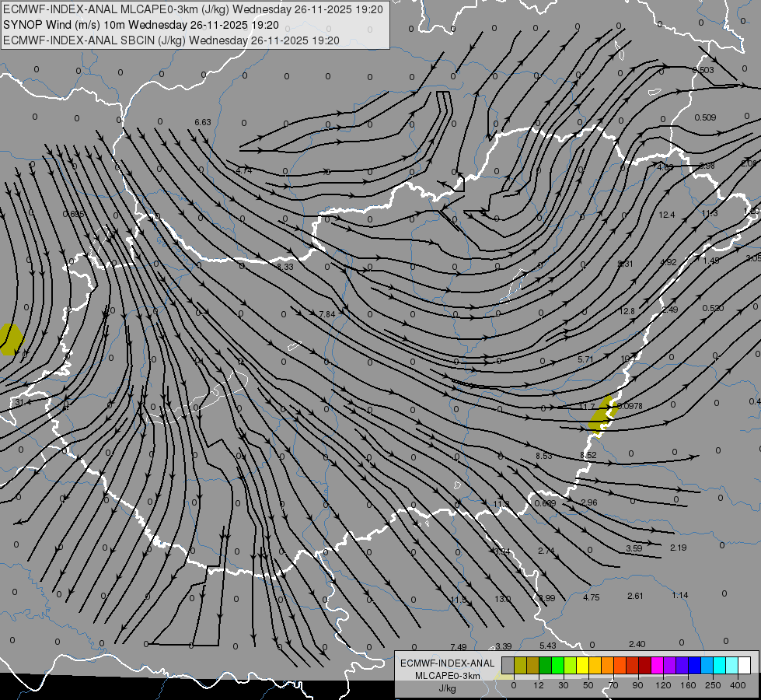Click the yellow swatch above legend value 50

pyautogui.click(x=582, y=665)
